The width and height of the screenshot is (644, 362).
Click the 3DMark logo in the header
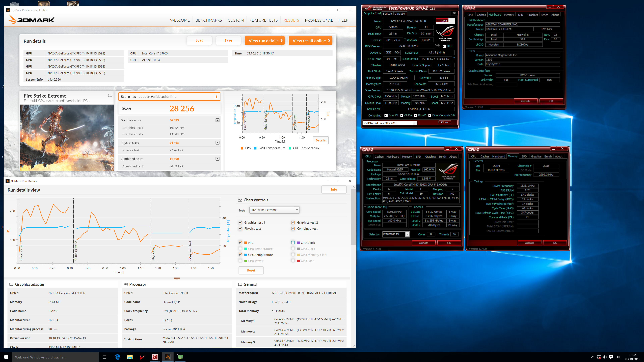[x=31, y=19]
